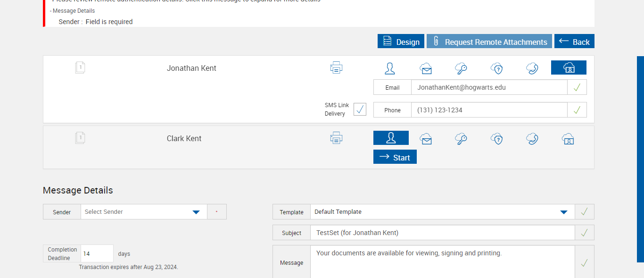Viewport: 644px width, 278px height.
Task: Uncheck SMS Link Delivery checkbox
Action: click(x=360, y=110)
